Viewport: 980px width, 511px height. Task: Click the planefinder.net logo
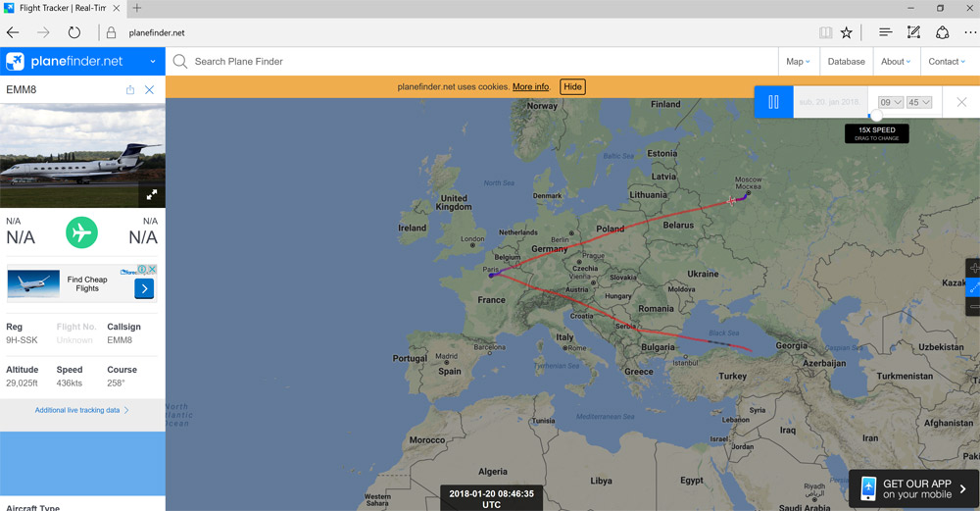point(65,61)
